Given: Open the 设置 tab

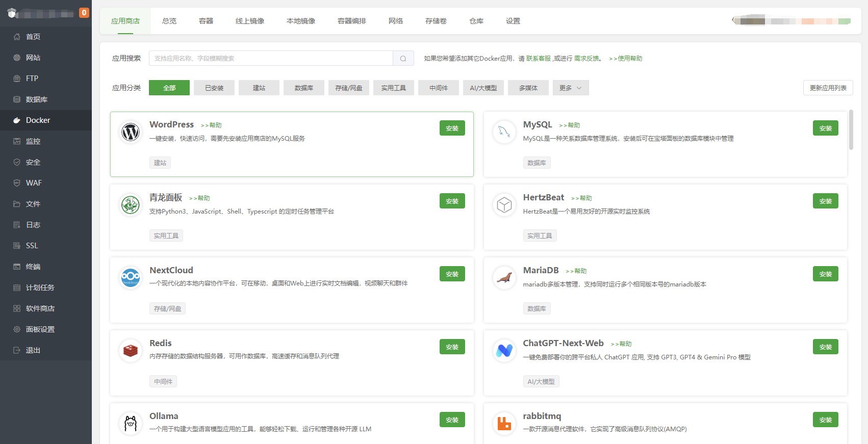Looking at the screenshot, I should 513,21.
